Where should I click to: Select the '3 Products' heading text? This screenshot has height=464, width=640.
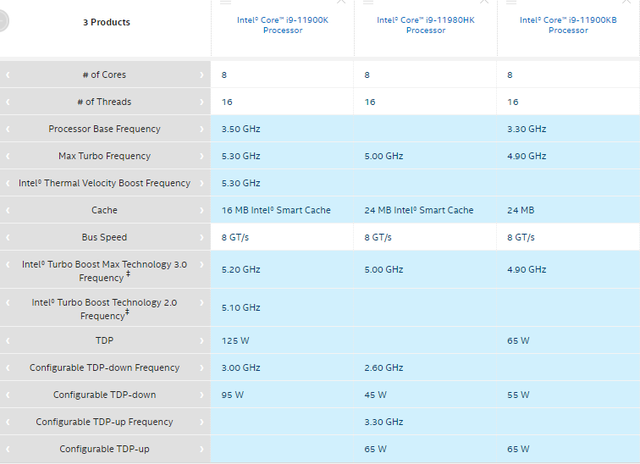107,22
